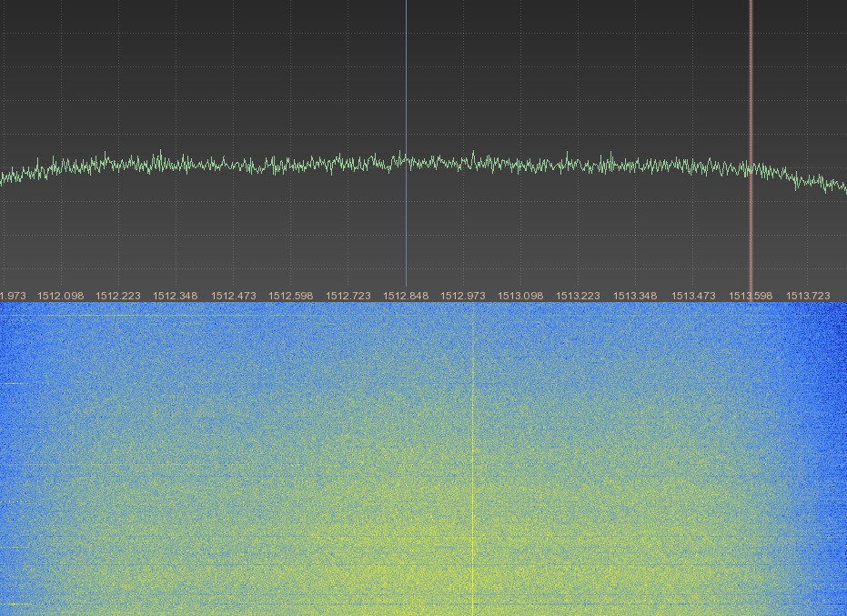Tune to the 1512.598 axis label
847x616 pixels.
(x=291, y=296)
